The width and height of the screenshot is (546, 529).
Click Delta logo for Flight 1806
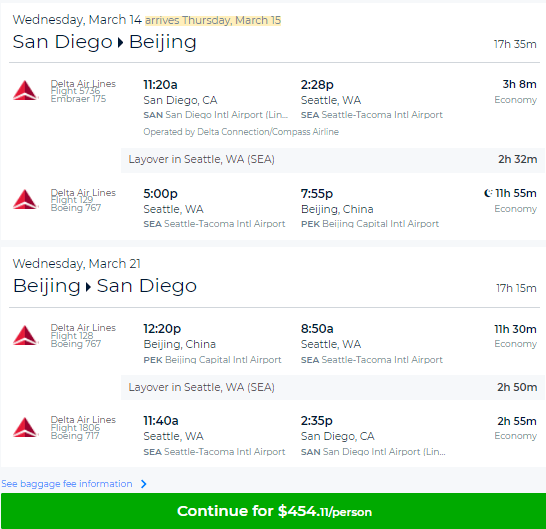click(25, 427)
